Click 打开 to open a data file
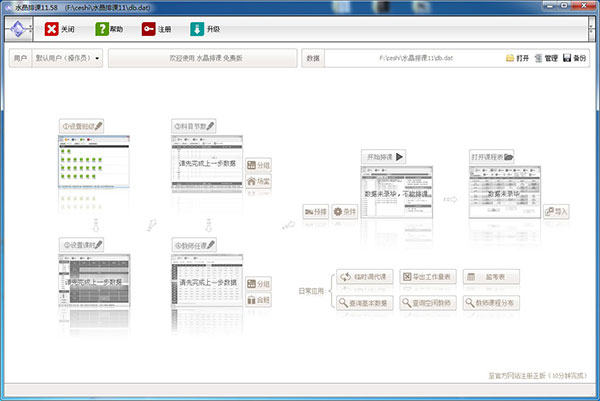This screenshot has width=600, height=401. [517, 59]
